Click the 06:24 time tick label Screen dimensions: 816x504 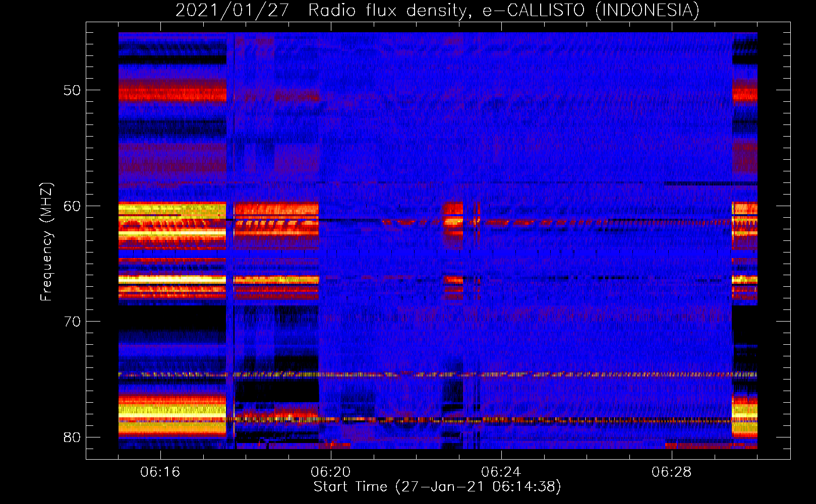point(501,472)
